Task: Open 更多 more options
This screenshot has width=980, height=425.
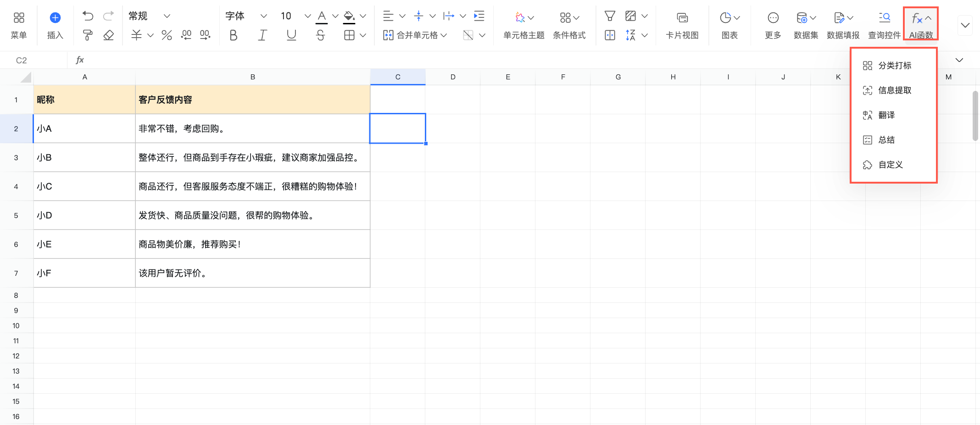Action: point(773,25)
